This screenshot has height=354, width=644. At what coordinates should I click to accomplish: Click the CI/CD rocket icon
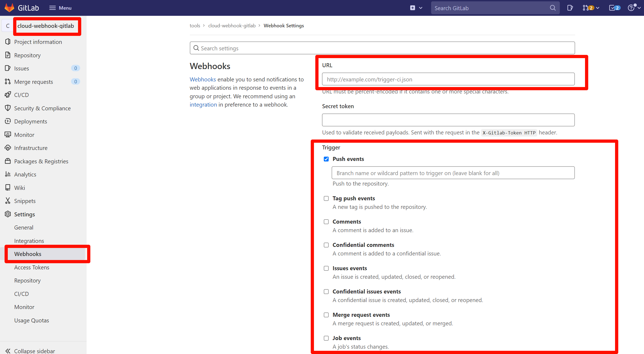[8, 95]
